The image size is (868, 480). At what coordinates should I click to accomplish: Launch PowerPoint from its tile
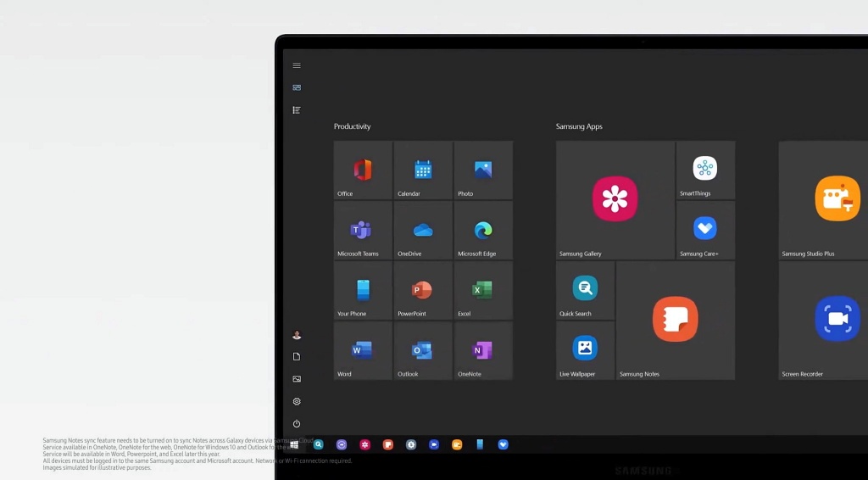point(423,290)
